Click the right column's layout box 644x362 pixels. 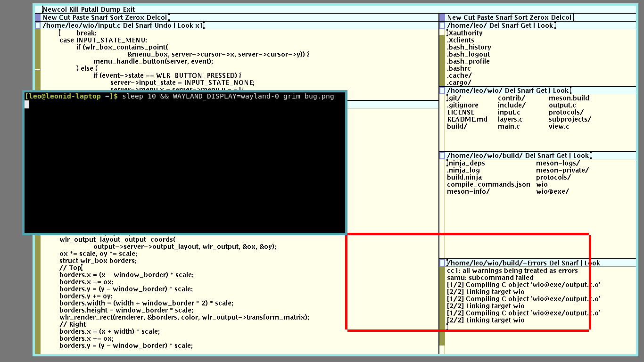point(442,17)
